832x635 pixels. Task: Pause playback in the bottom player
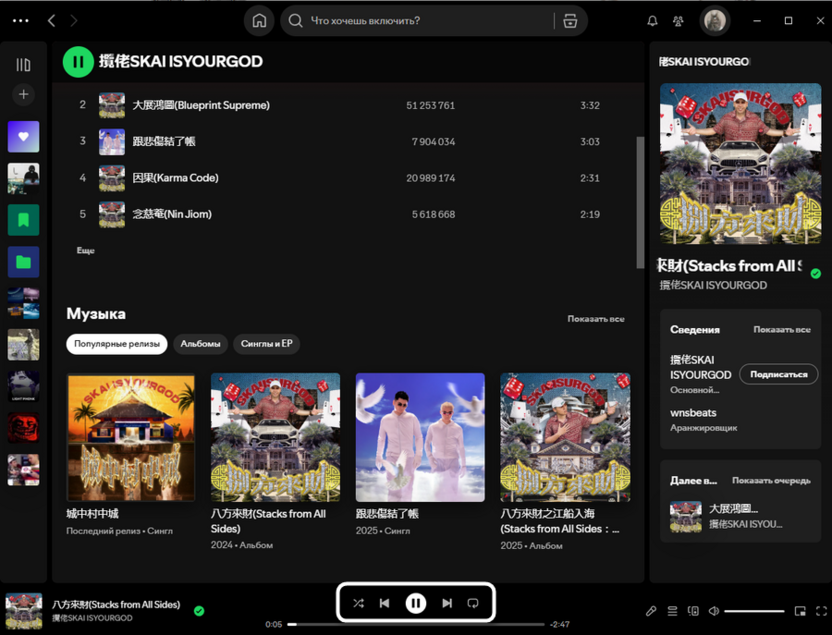click(415, 603)
